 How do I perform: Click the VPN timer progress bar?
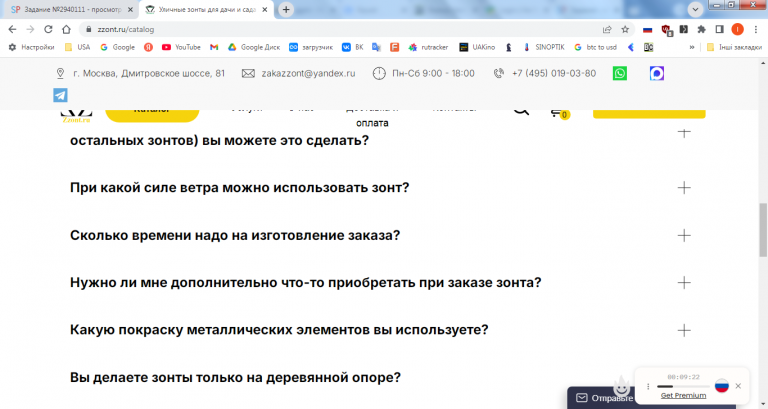tap(683, 386)
